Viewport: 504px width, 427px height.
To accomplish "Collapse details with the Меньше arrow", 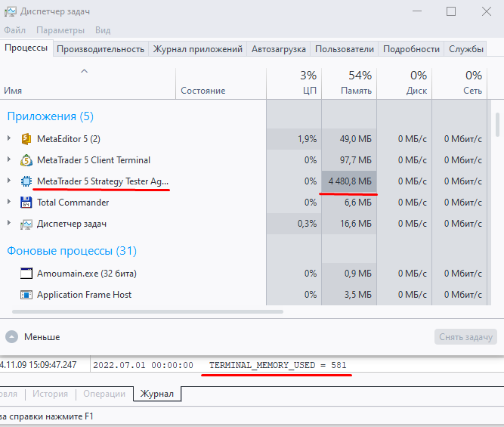I will tap(11, 337).
